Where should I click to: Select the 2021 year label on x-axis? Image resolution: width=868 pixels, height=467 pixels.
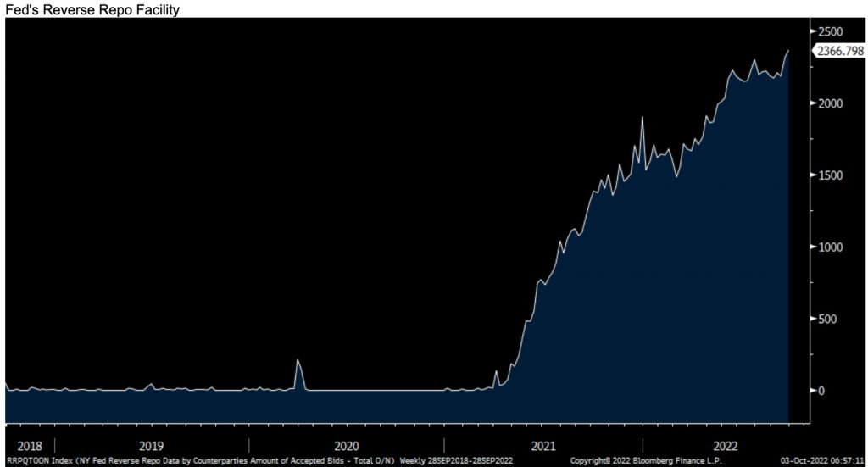543,445
